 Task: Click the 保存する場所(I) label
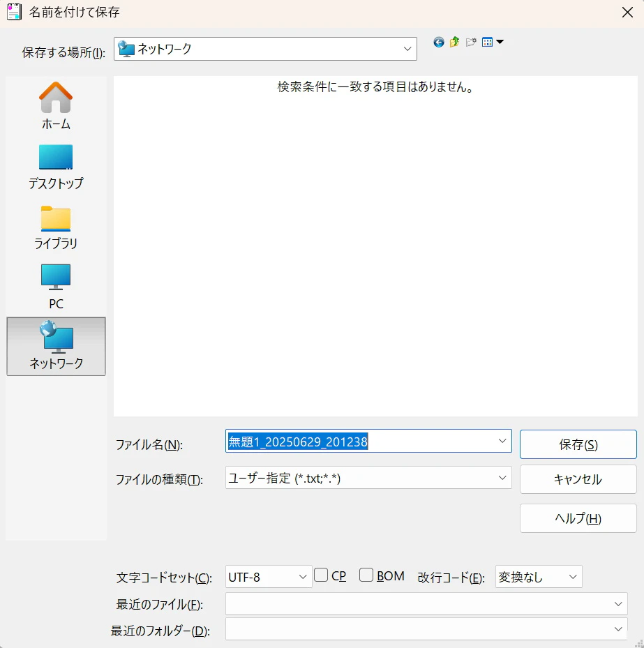click(63, 52)
